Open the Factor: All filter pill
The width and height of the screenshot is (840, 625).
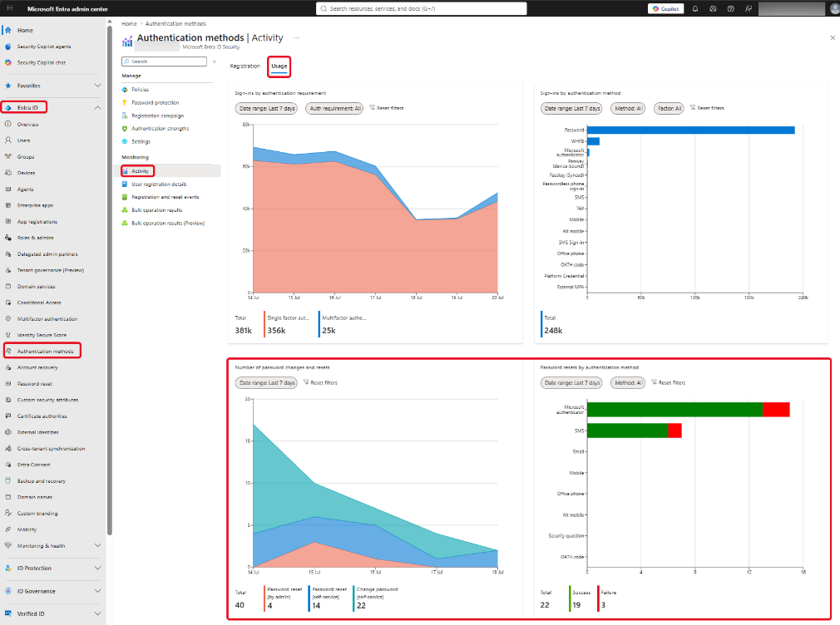[670, 108]
